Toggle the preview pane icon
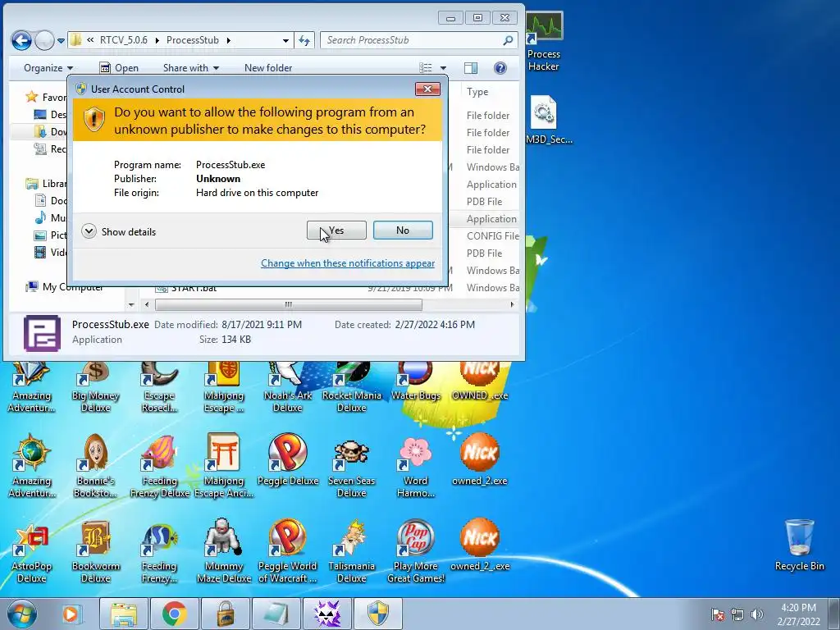The width and height of the screenshot is (840, 630). tap(471, 68)
